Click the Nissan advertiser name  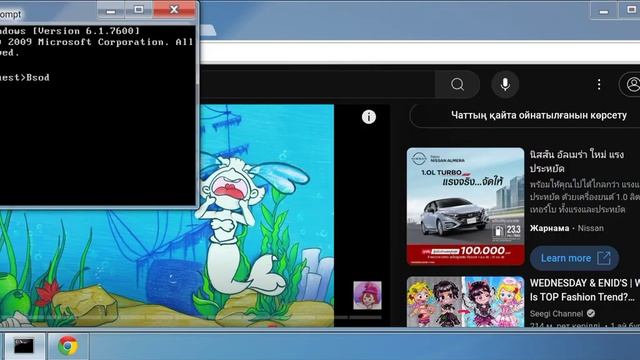tap(591, 229)
